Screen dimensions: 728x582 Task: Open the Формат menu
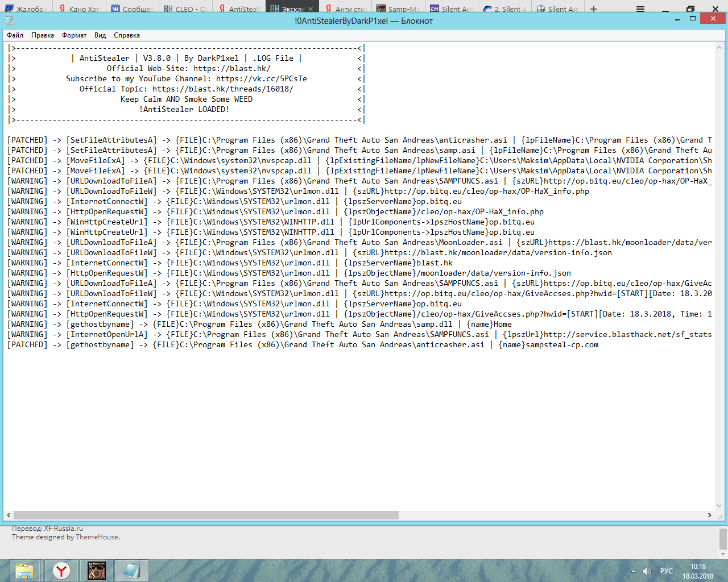[x=75, y=35]
